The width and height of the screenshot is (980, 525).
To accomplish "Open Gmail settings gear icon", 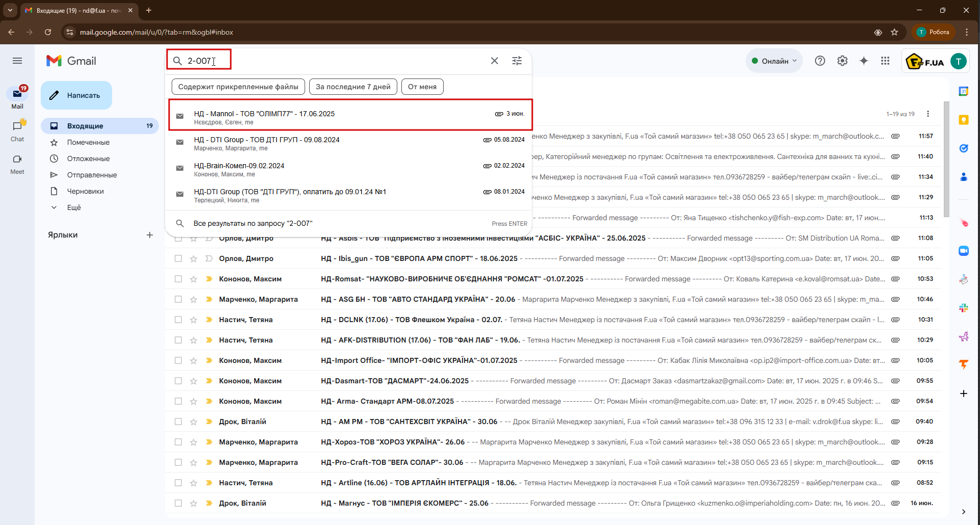I will tap(842, 61).
